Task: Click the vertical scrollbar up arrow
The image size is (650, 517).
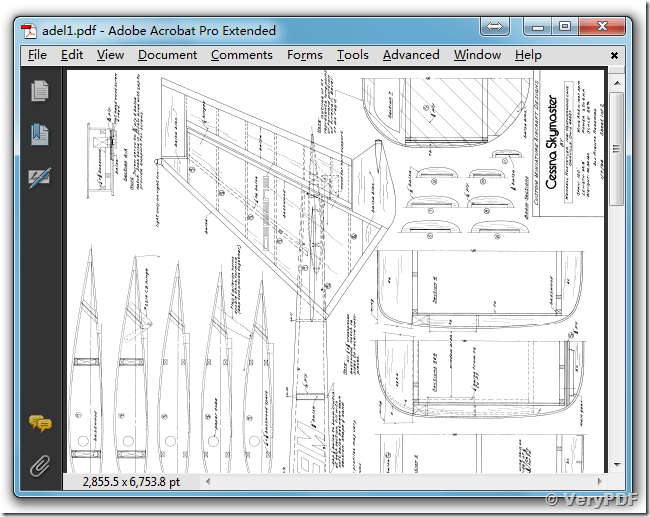Action: (x=617, y=83)
